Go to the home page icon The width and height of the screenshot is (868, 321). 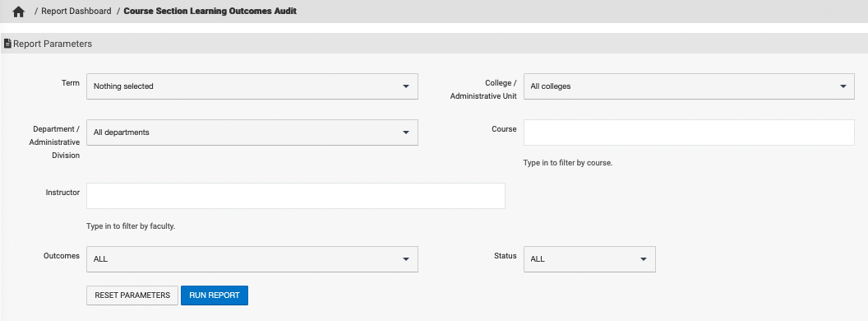[x=18, y=12]
